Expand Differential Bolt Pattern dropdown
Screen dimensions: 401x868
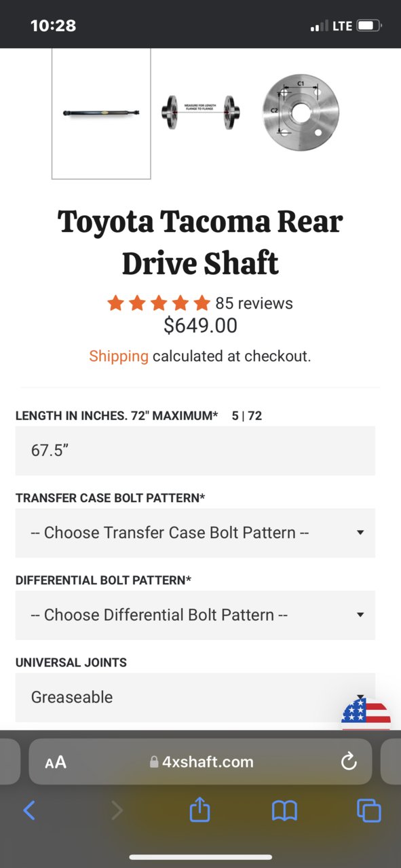tap(195, 615)
